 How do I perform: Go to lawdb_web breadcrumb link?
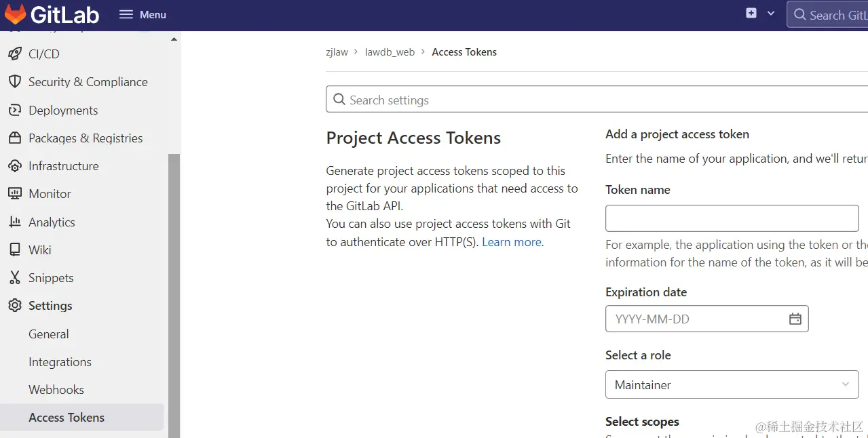390,52
